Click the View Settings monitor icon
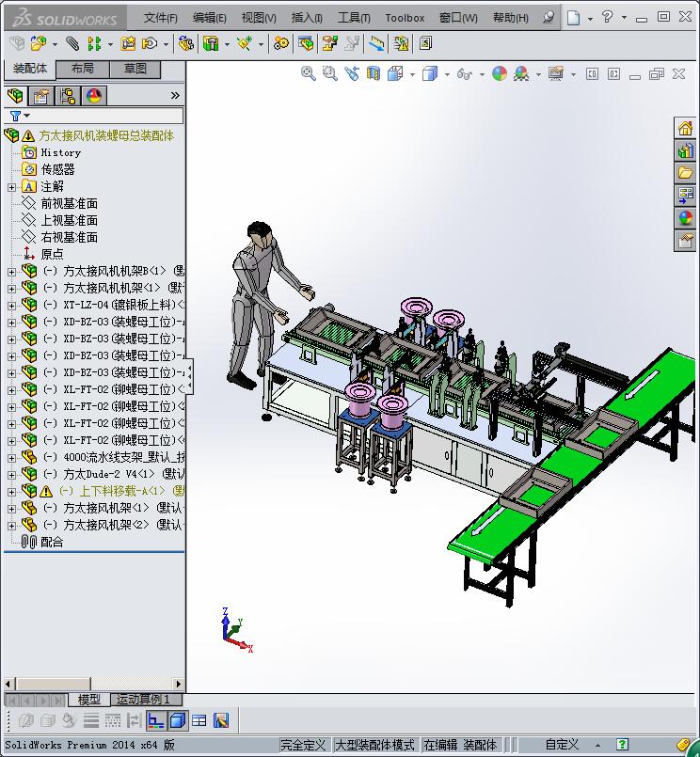Image resolution: width=700 pixels, height=757 pixels. (556, 73)
